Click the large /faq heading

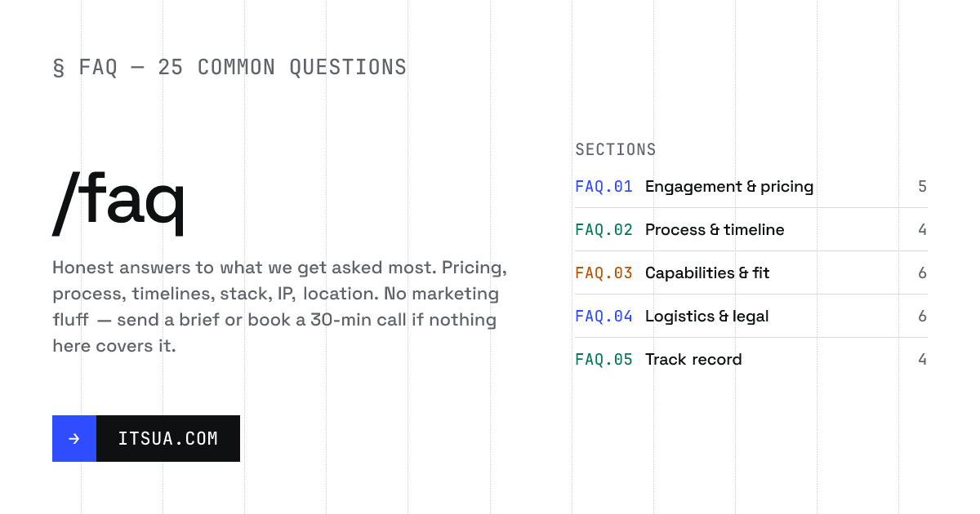tap(118, 202)
